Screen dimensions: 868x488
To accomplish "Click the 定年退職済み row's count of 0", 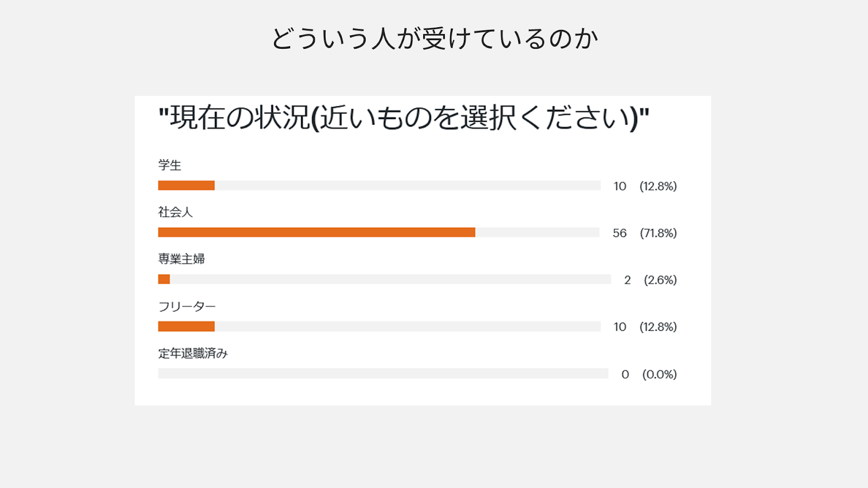I will 626,374.
